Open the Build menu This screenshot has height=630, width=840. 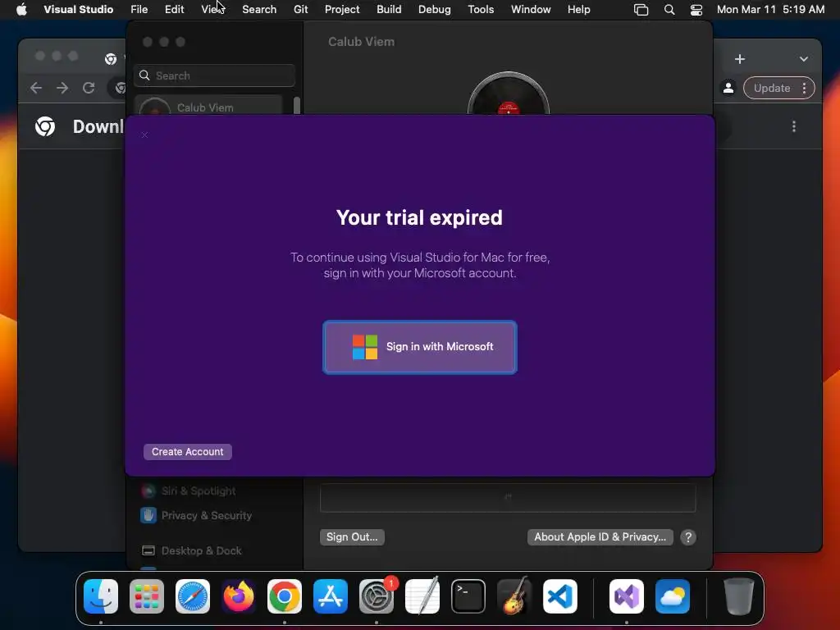click(389, 9)
